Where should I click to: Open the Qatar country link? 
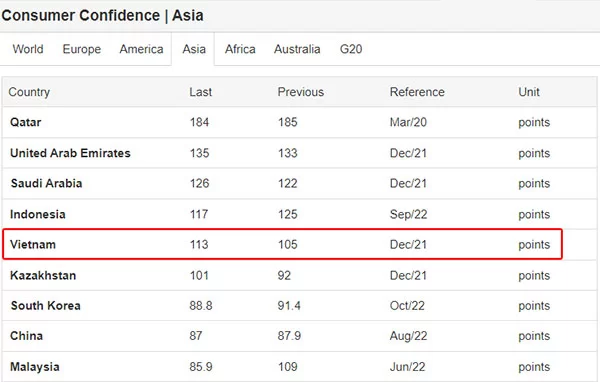coord(26,122)
